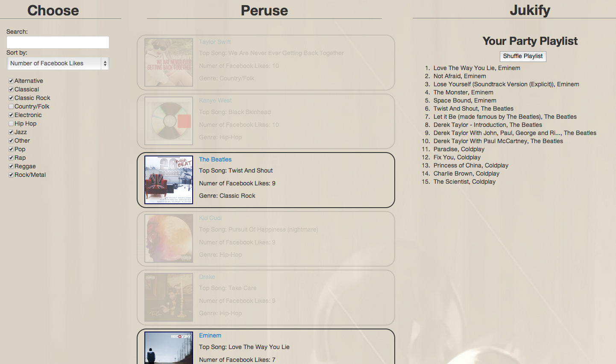Open the Taylor Swift artist link

[215, 42]
